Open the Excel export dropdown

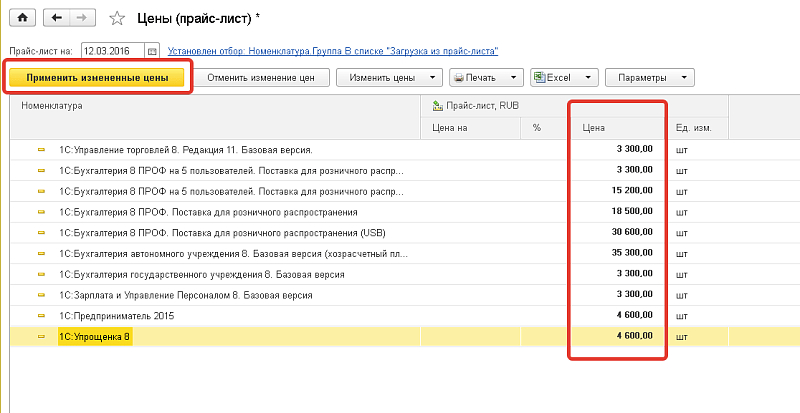click(564, 78)
